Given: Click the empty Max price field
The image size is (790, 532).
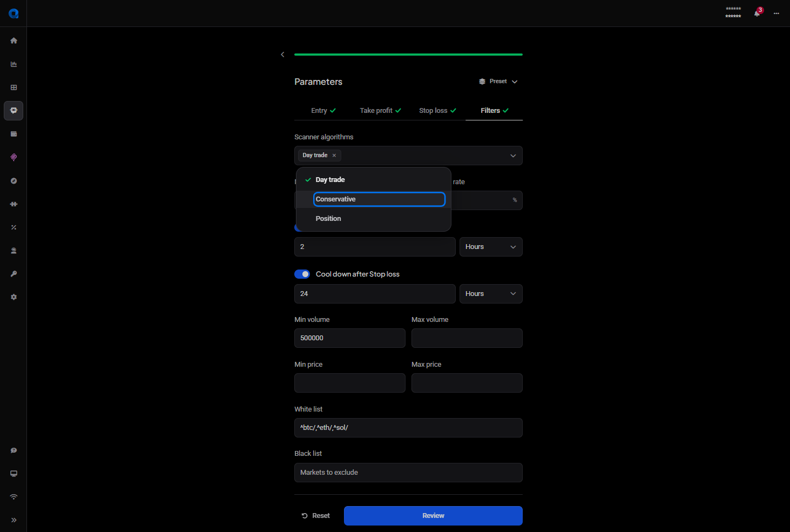Looking at the screenshot, I should coord(467,383).
